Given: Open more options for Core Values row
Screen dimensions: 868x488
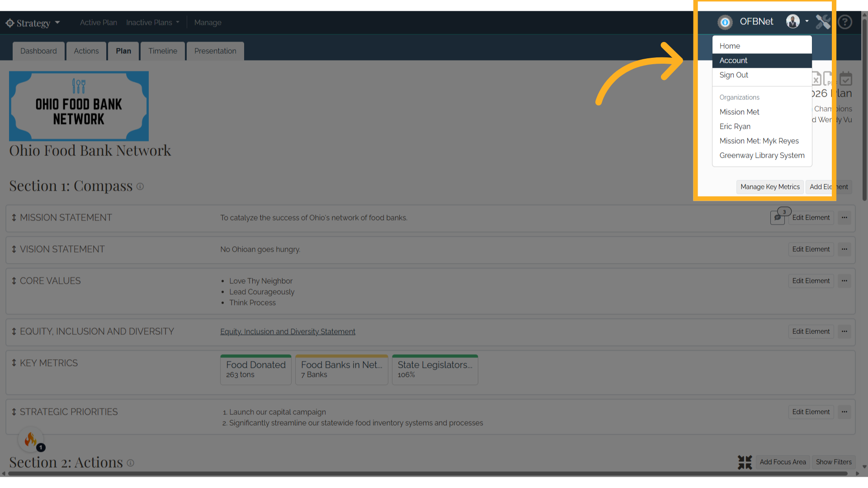Looking at the screenshot, I should pyautogui.click(x=844, y=281).
